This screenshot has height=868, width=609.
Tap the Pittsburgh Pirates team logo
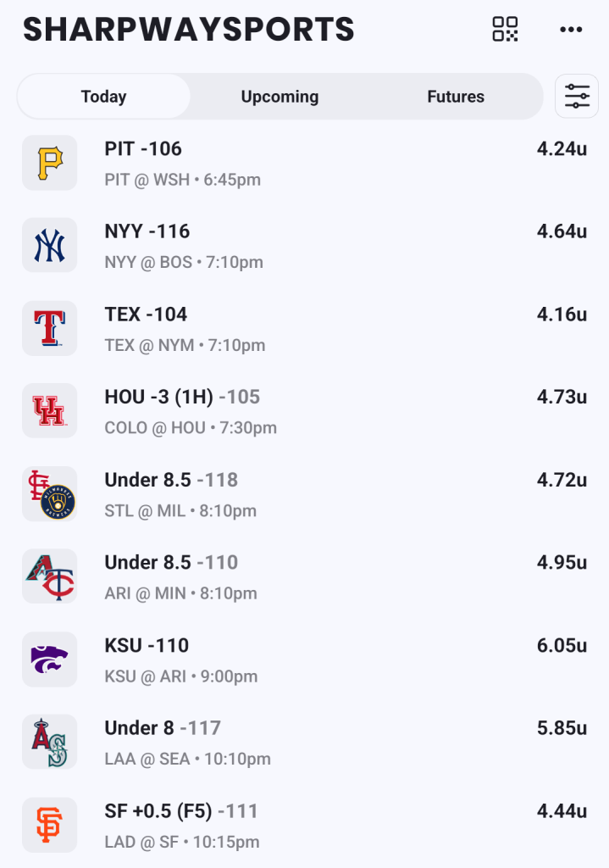click(49, 163)
